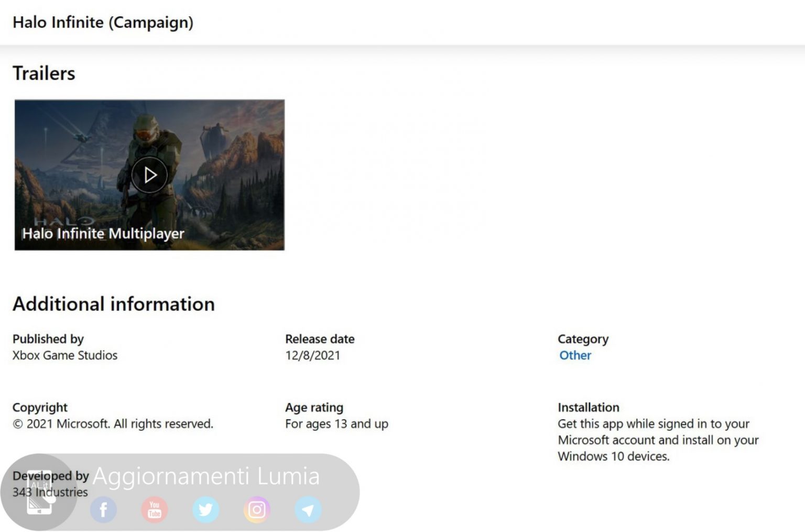This screenshot has width=805, height=532.
Task: Play the Halo Infinite Multiplayer trailer
Action: 149,175
